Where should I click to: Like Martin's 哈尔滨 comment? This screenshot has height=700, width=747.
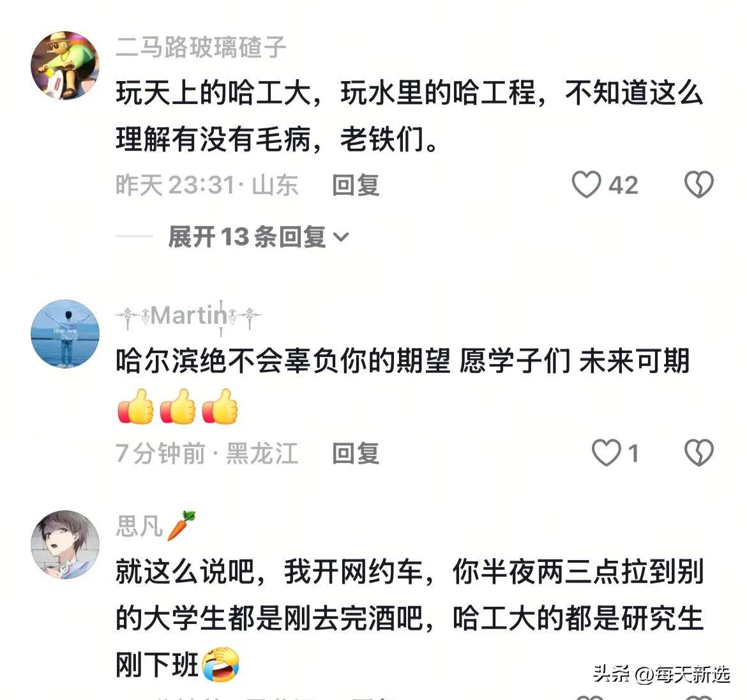coord(606,453)
